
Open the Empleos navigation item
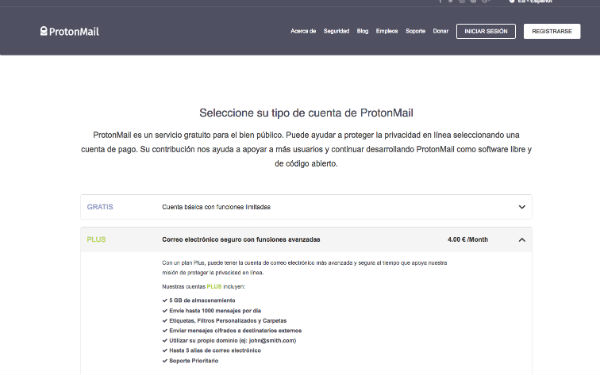[x=387, y=31]
